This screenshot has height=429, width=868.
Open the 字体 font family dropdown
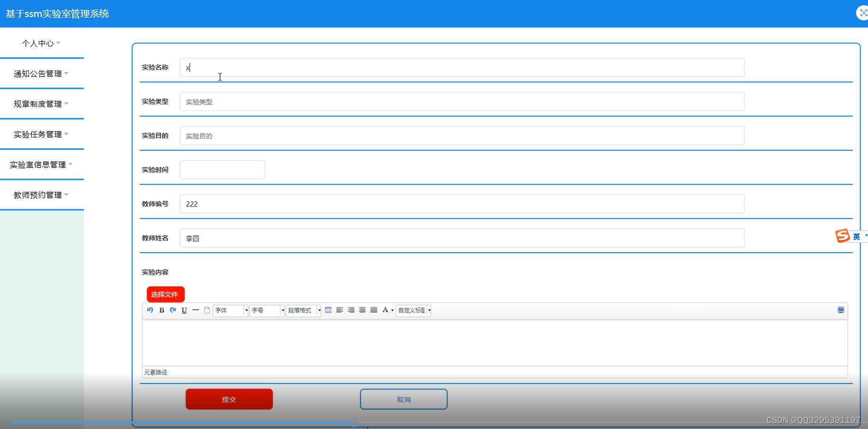(230, 310)
